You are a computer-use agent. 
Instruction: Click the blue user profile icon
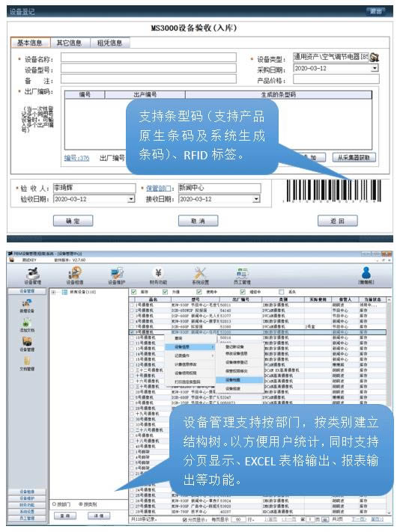366,273
